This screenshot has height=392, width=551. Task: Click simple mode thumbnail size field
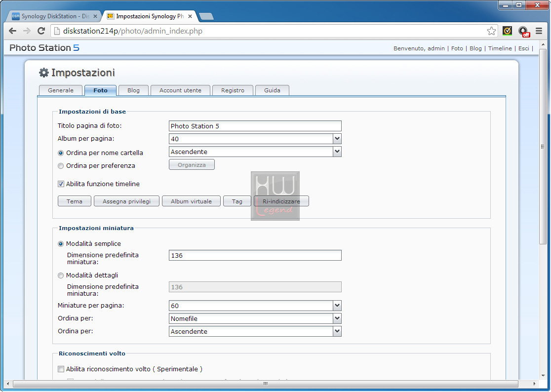255,255
